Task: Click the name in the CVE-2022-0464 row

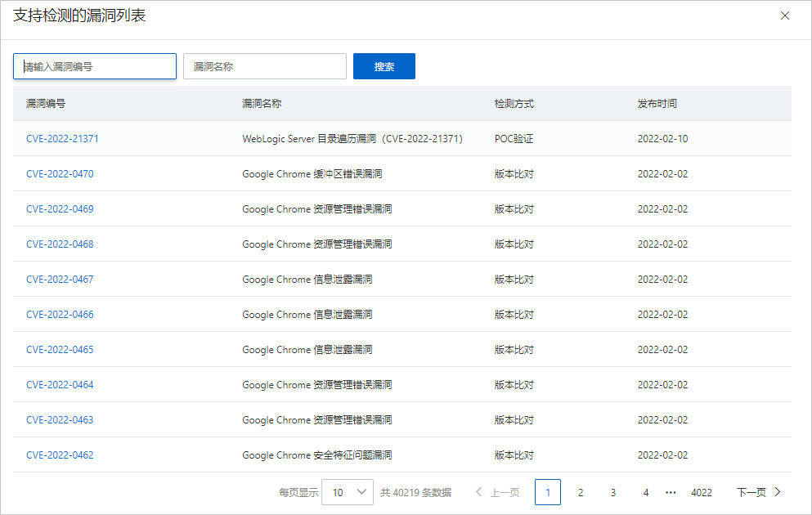Action: [317, 385]
